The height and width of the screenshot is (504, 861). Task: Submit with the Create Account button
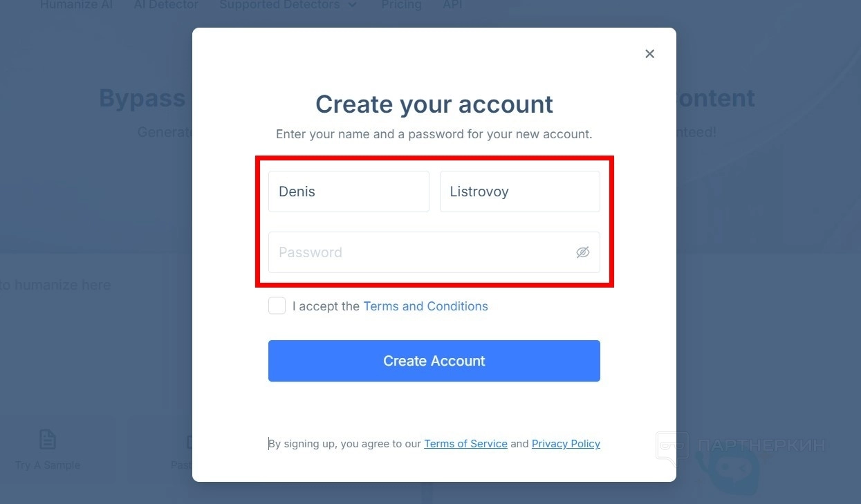434,361
